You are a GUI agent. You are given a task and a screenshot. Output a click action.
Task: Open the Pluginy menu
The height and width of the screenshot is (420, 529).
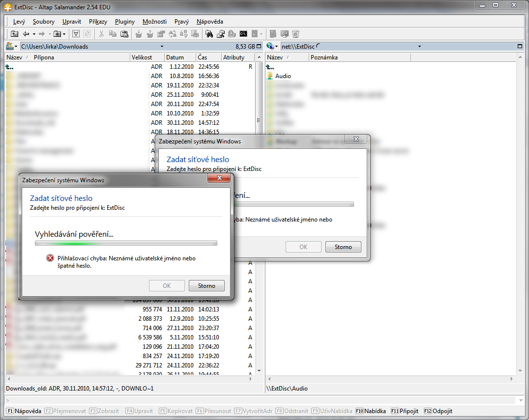coord(124,22)
